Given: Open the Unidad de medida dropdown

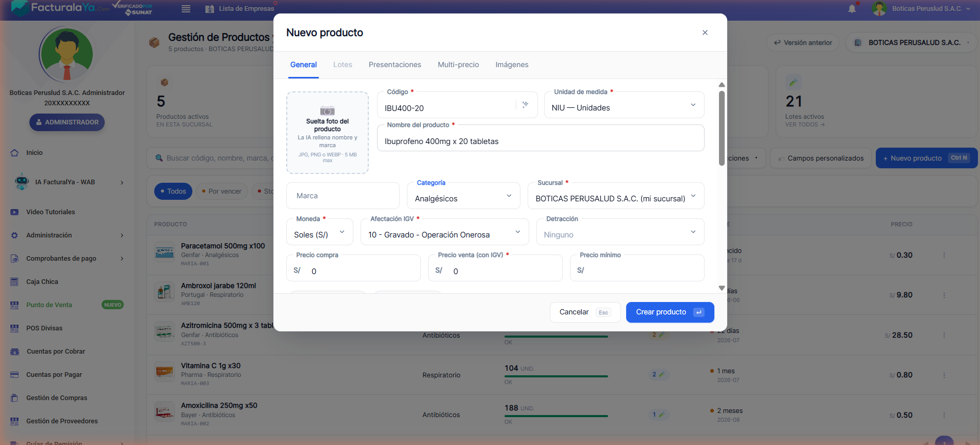Looking at the screenshot, I should [624, 105].
